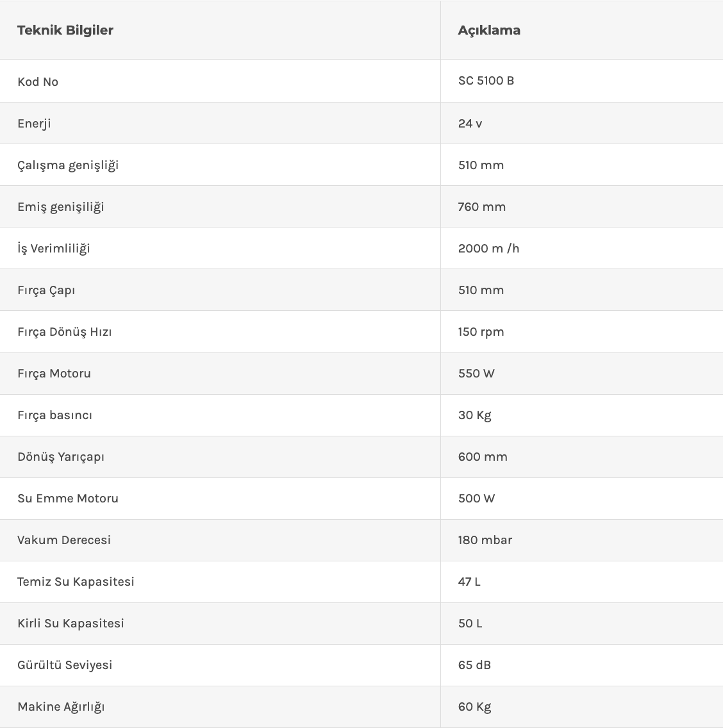
Task: Click the "SC 5100 B" code value
Action: (x=486, y=81)
